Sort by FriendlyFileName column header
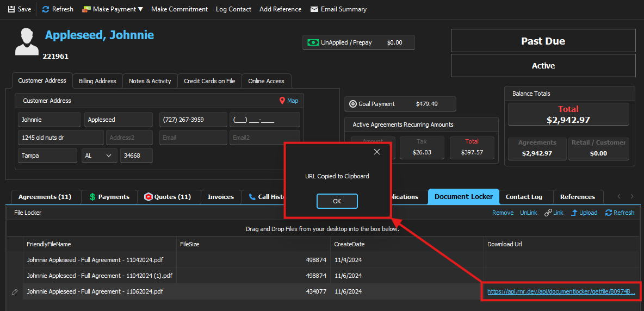Viewport: 644px width, 311px height. (x=100, y=244)
